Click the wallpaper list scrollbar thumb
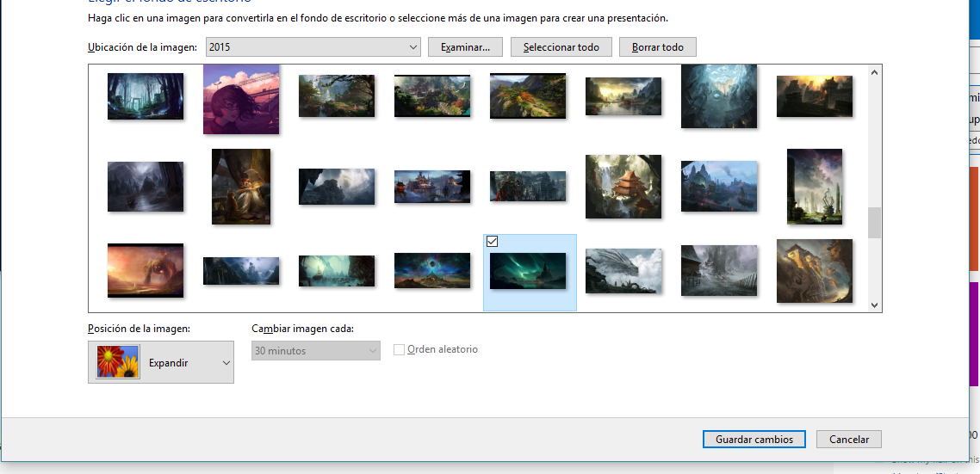Image resolution: width=980 pixels, height=474 pixels. (x=874, y=223)
